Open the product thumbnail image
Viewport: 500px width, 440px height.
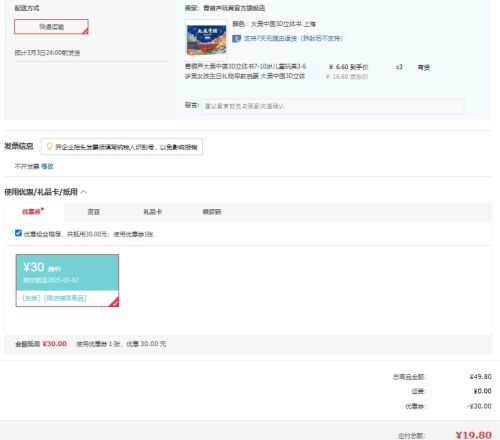[x=206, y=40]
